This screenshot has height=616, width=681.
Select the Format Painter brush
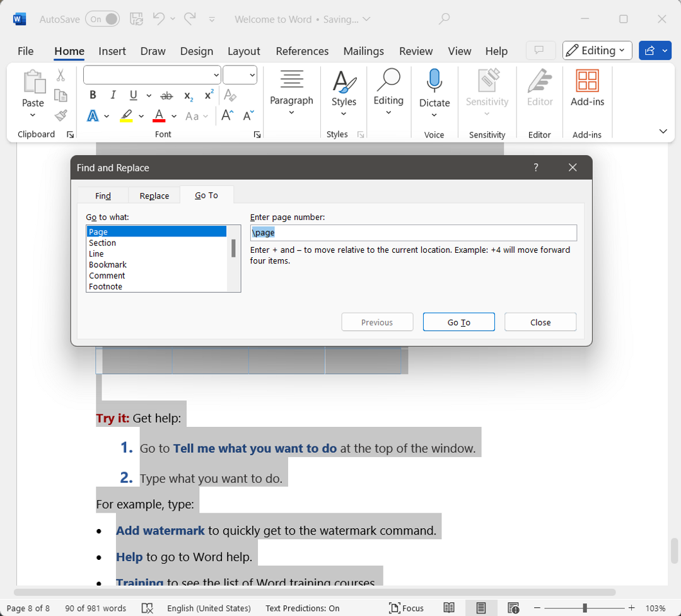point(61,115)
